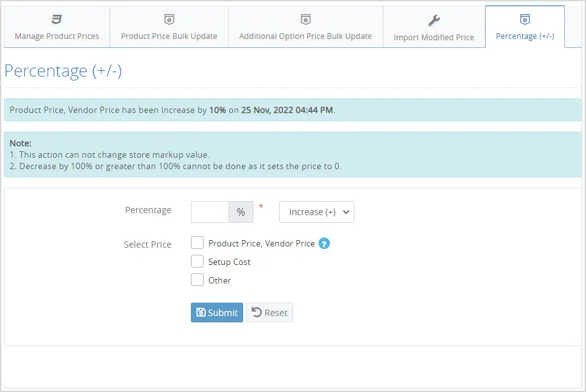
Task: Reset the percentage form
Action: coord(269,312)
